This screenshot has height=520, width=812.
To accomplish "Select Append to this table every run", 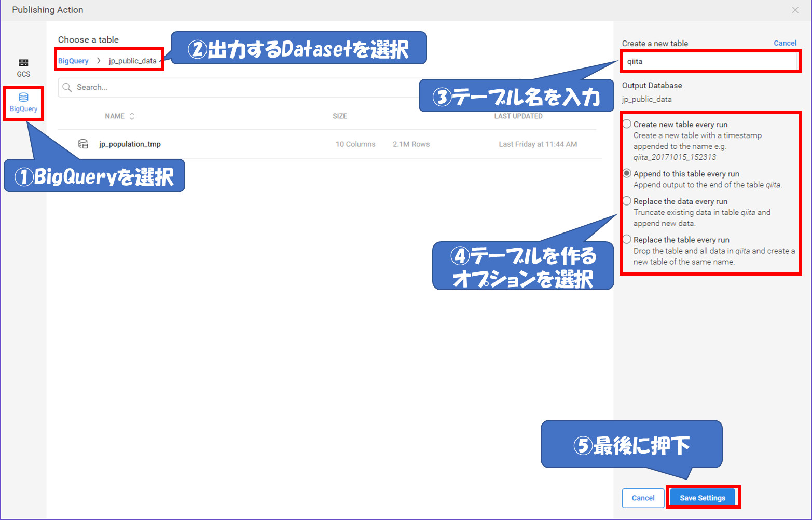I will [627, 173].
